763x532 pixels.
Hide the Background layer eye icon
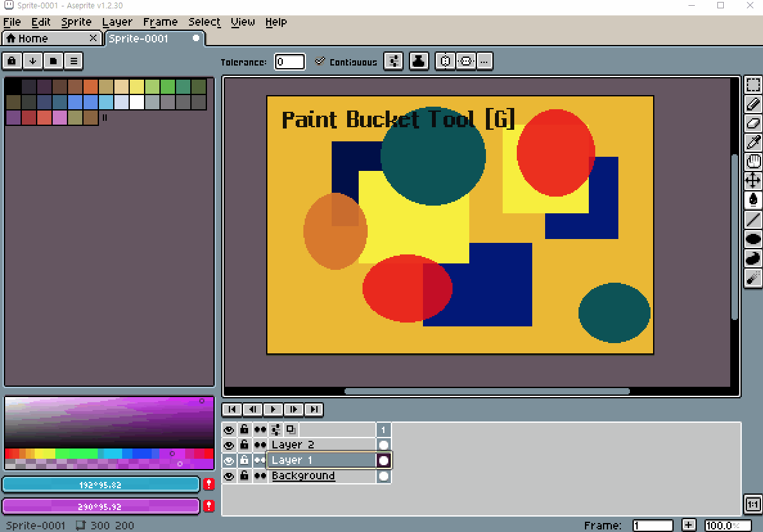click(x=229, y=476)
